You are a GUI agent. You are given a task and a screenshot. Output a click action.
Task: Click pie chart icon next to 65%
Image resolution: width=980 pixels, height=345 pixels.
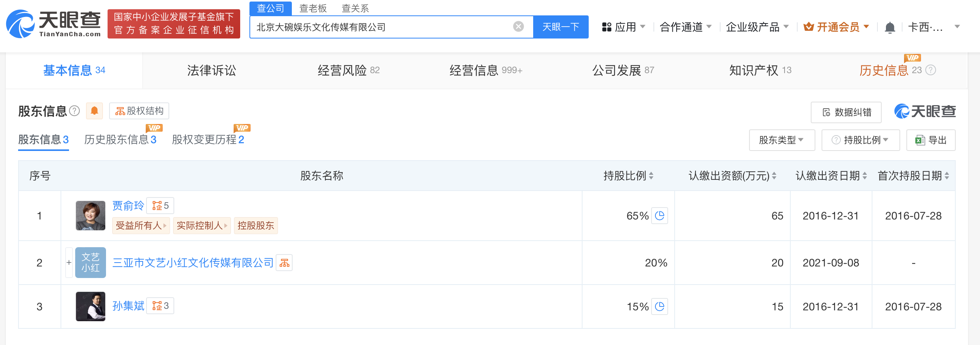click(659, 216)
